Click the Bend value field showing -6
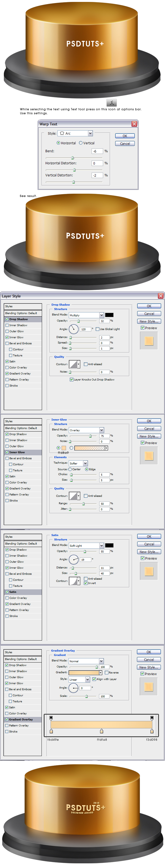Screen dimensions: 165x868 click(97, 151)
